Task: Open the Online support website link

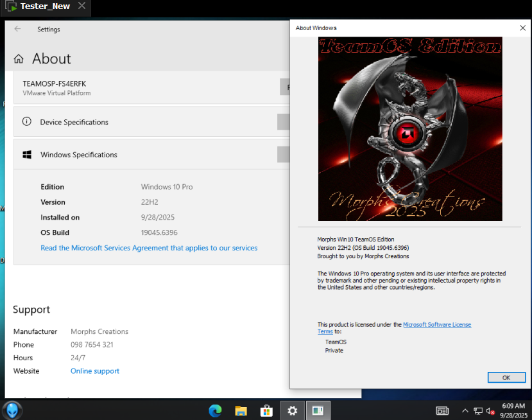Action: (x=95, y=371)
